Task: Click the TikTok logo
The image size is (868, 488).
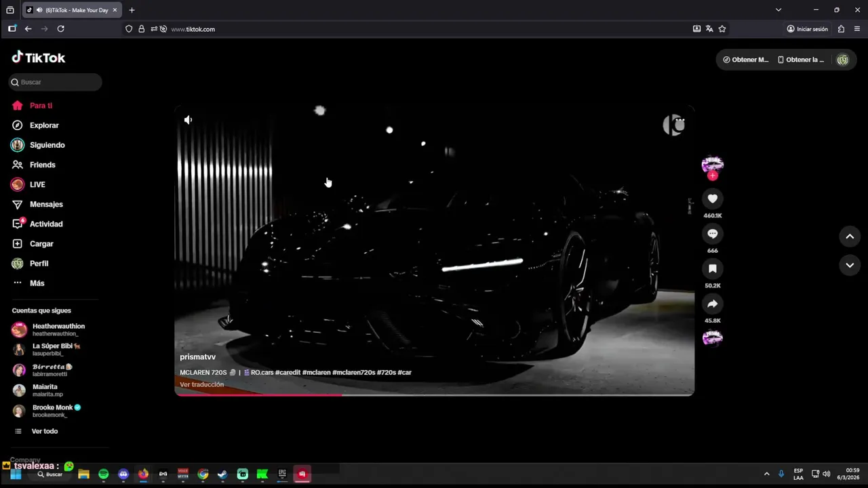Action: [x=39, y=58]
